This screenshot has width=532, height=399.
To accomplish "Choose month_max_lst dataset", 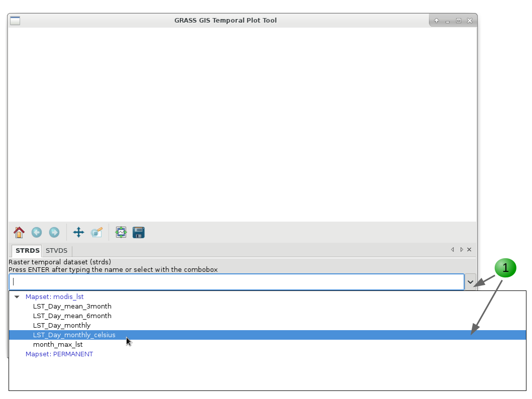I will tap(58, 344).
